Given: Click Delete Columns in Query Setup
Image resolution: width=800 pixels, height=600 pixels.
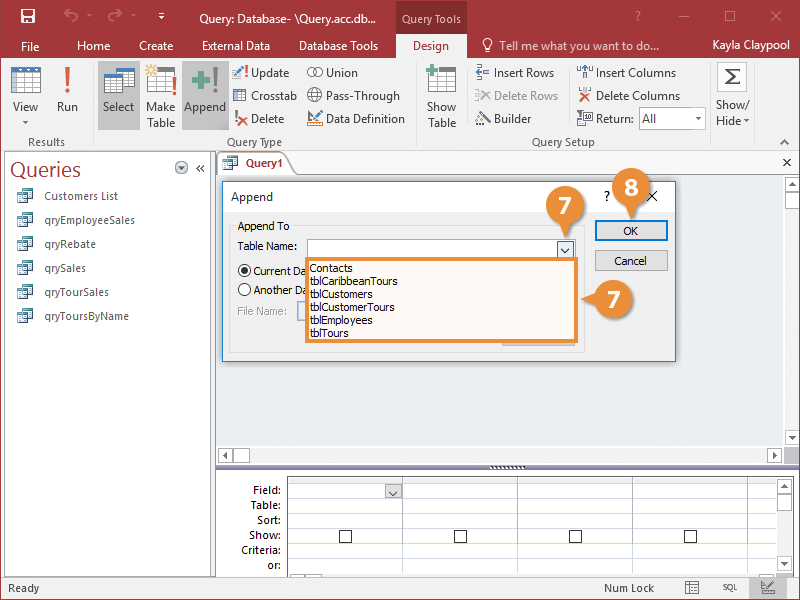Looking at the screenshot, I should (x=629, y=96).
